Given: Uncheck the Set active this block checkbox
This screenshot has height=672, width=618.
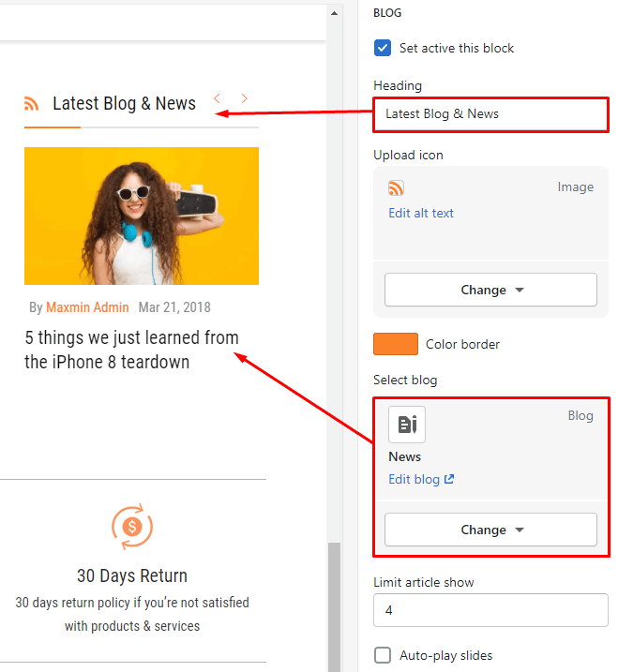Looking at the screenshot, I should [x=383, y=48].
